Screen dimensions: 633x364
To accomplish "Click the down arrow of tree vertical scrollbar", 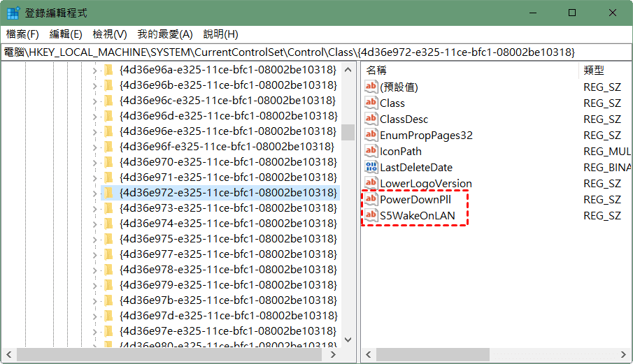I will click(x=348, y=340).
